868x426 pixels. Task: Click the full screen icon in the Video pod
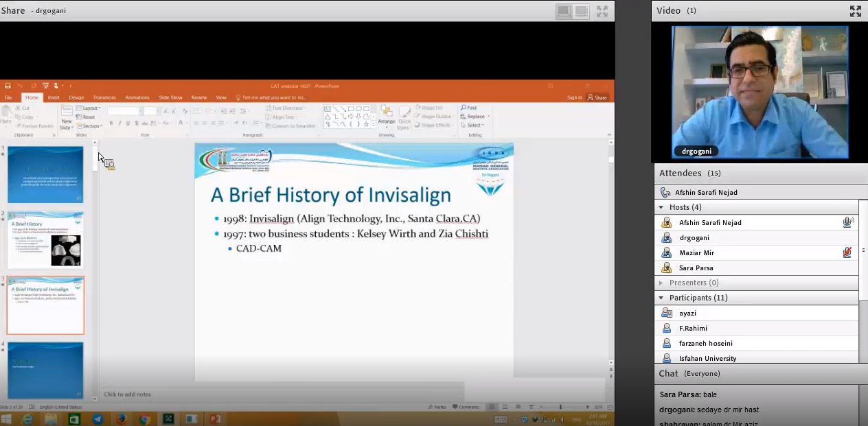(x=856, y=11)
